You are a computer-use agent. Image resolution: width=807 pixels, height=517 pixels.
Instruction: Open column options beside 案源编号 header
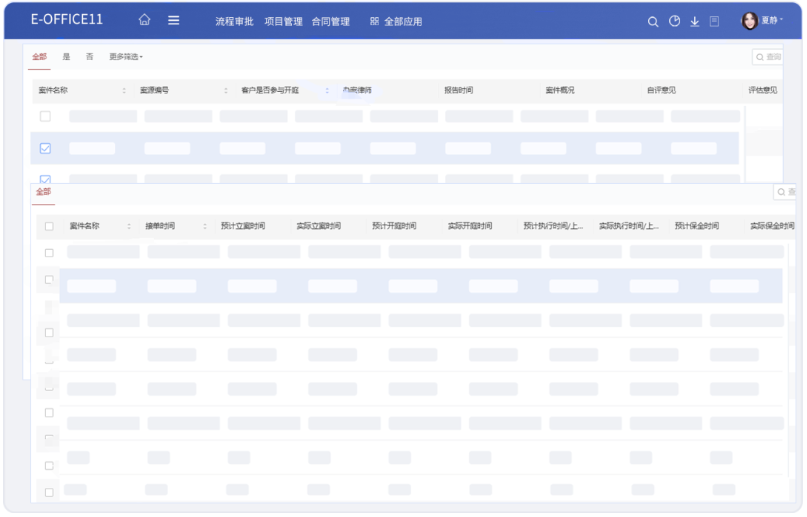226,91
